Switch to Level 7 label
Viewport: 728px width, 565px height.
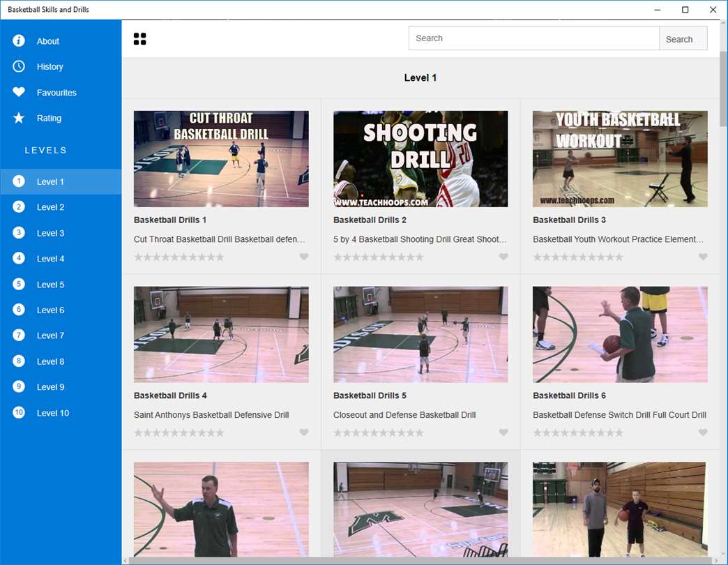click(x=51, y=336)
